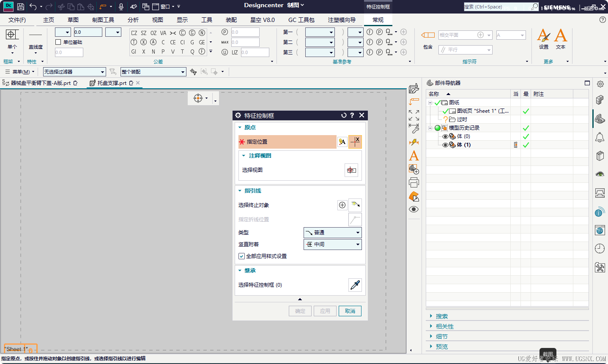Collapse the 指引线 section

click(x=240, y=191)
